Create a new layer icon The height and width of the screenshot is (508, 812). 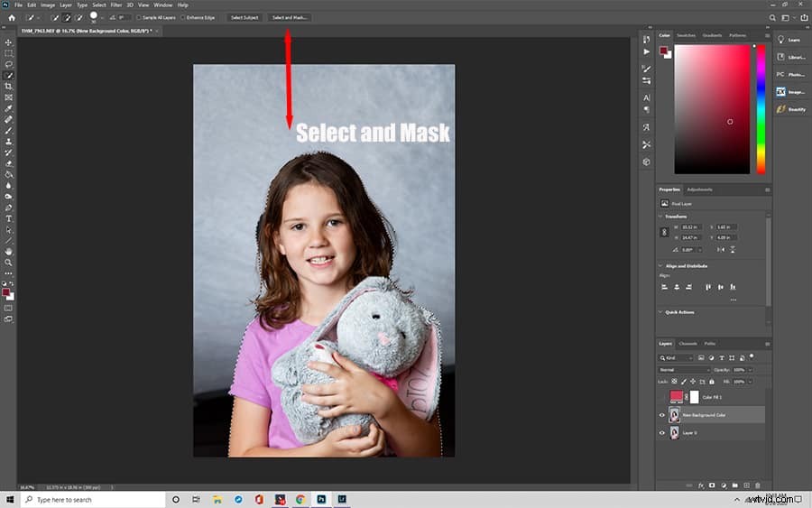point(746,485)
